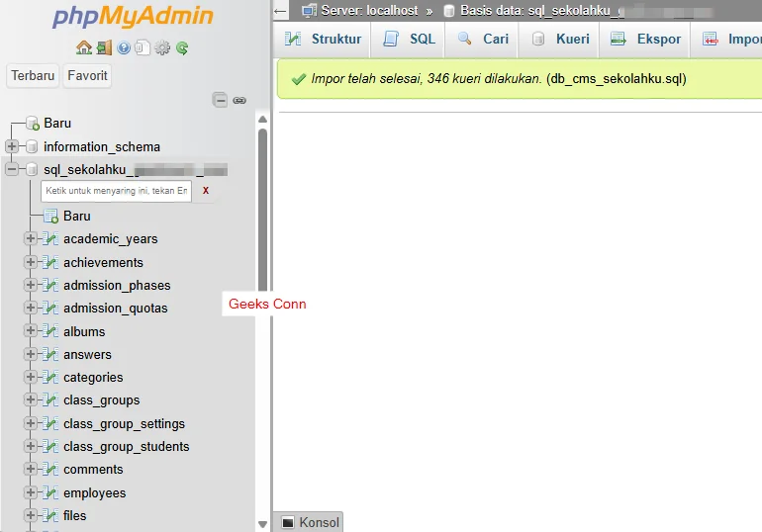Go to phpMyAdmin home icon
The height and width of the screenshot is (532, 762).
click(x=83, y=47)
